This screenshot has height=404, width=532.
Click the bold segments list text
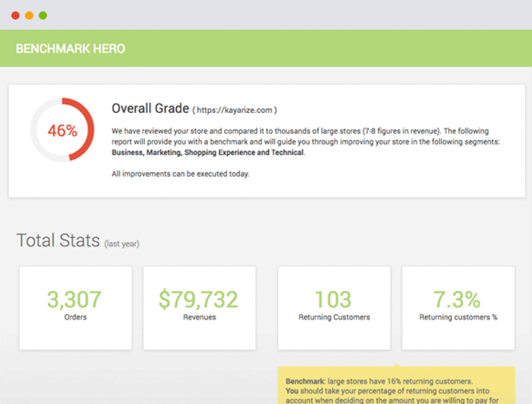[207, 152]
